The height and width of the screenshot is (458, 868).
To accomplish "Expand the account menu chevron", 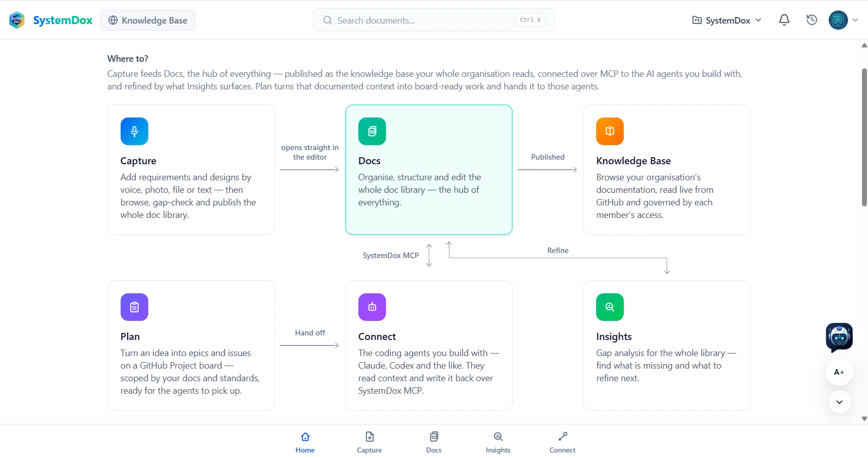I will tap(855, 20).
